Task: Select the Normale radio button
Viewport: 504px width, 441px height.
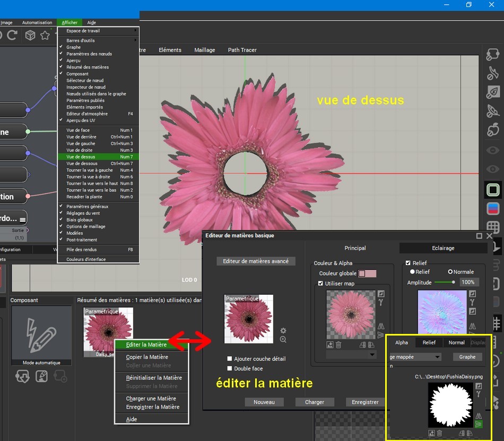Action: (x=450, y=272)
